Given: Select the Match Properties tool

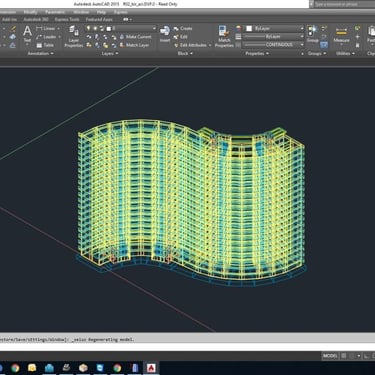Looking at the screenshot, I should pyautogui.click(x=224, y=37).
